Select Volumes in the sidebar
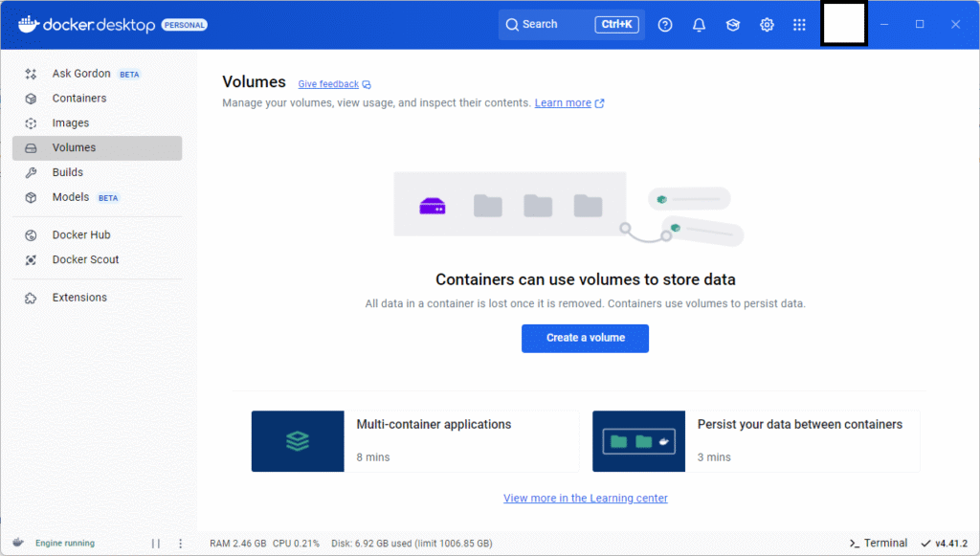The image size is (980, 556). [97, 148]
